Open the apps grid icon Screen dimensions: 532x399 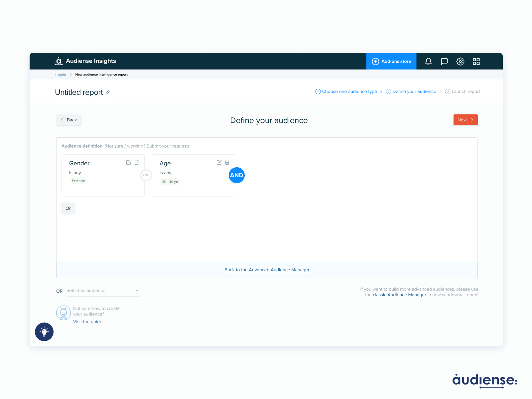click(476, 61)
